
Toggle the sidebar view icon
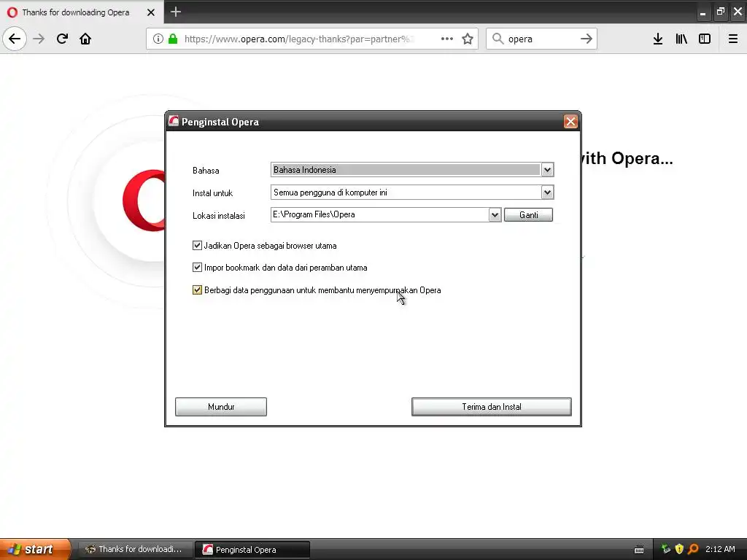coord(705,39)
